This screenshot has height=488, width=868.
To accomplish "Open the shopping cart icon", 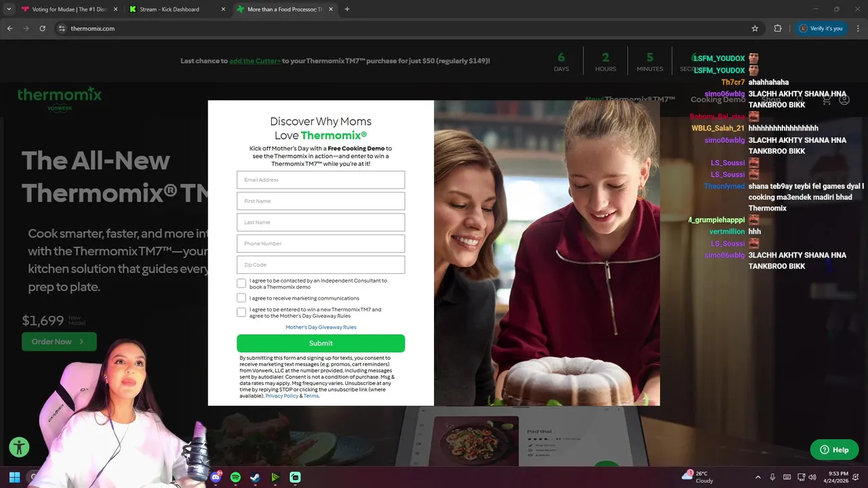I will point(826,100).
